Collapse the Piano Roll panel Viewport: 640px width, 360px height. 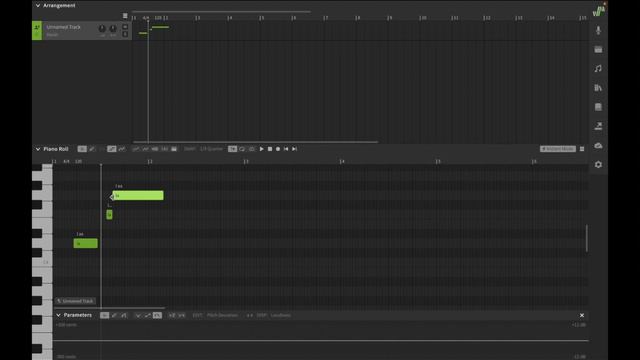(38, 149)
